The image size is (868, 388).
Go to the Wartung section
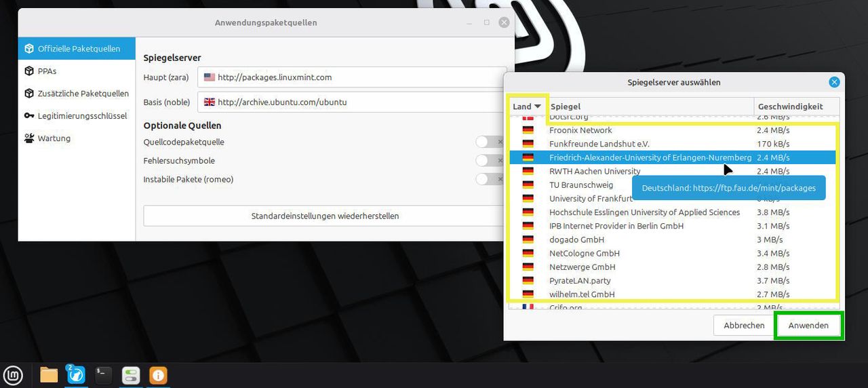[x=77, y=138]
